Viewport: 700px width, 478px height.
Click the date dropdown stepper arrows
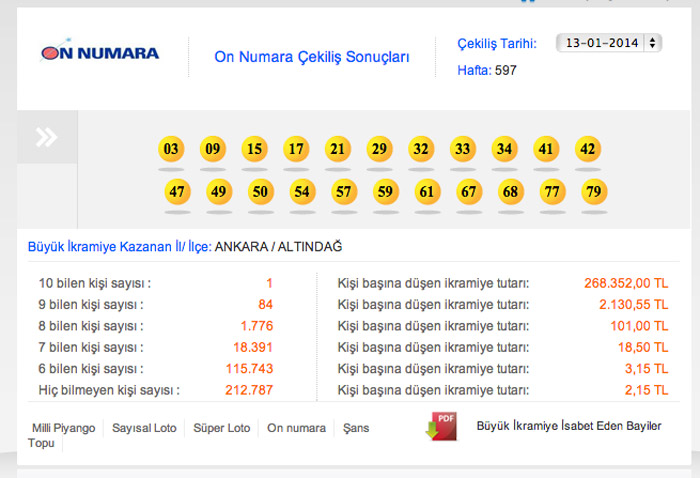tap(652, 43)
